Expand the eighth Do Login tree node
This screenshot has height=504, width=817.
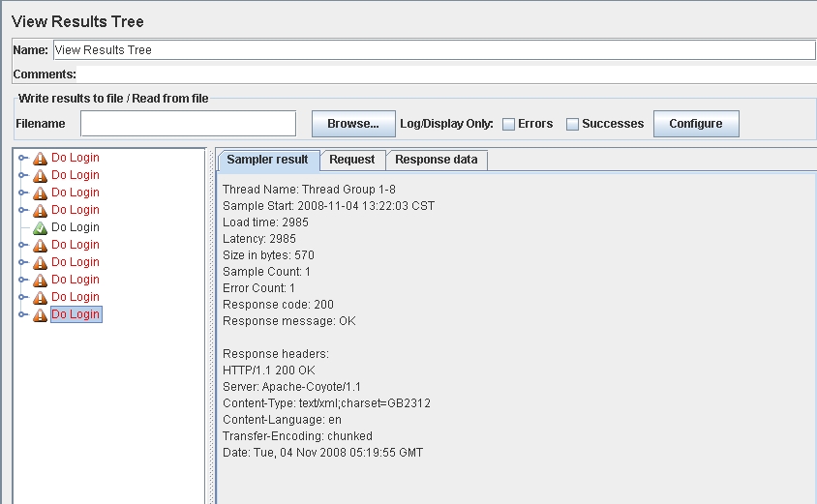click(22, 280)
